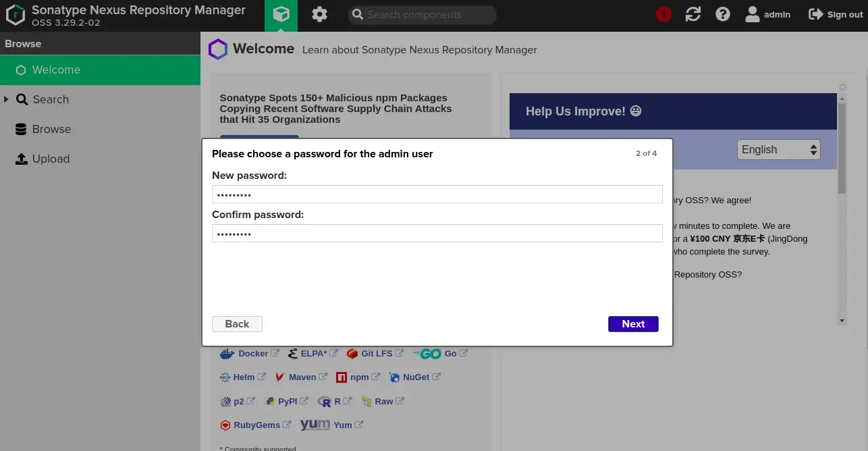The image size is (868, 451).
Task: Click the red system status alert icon
Action: coord(663,15)
